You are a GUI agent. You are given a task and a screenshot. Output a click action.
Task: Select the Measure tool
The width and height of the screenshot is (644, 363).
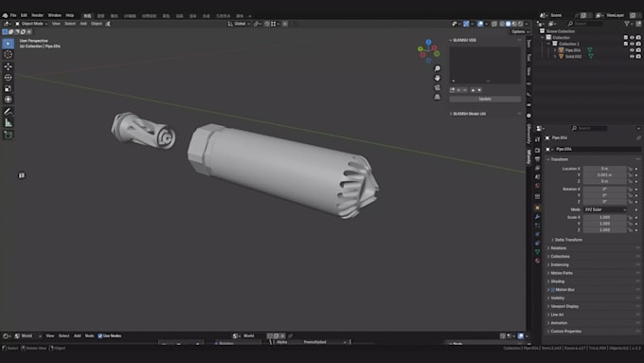click(x=8, y=122)
